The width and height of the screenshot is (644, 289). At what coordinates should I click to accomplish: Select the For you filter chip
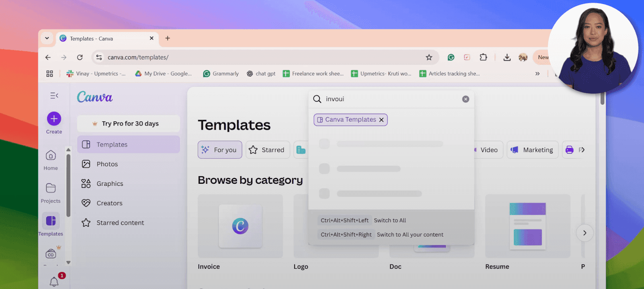point(220,150)
